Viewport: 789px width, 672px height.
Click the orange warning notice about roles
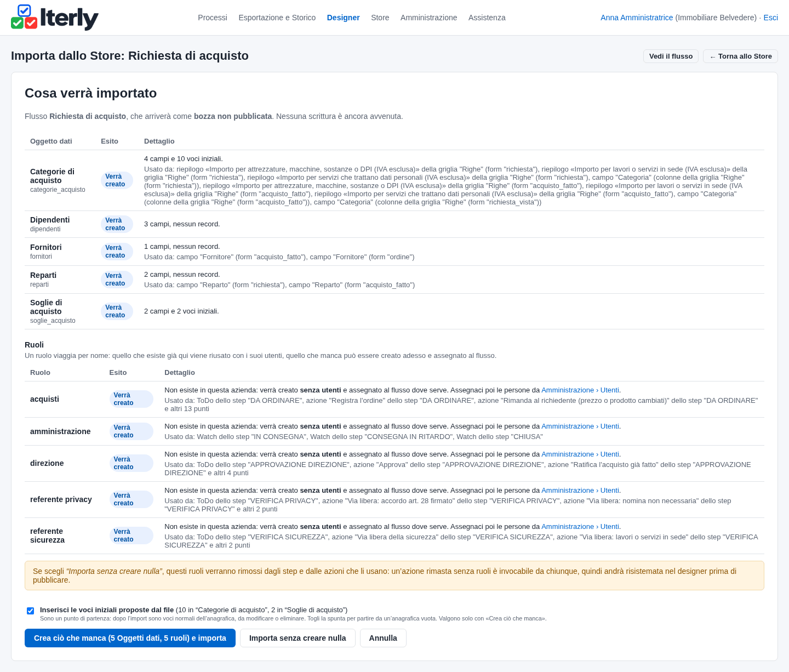[x=395, y=576]
